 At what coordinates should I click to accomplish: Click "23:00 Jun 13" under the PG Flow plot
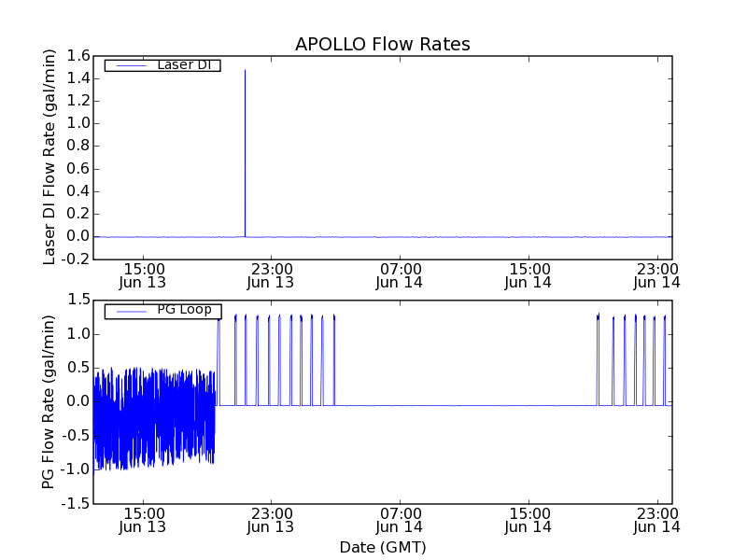[271, 521]
